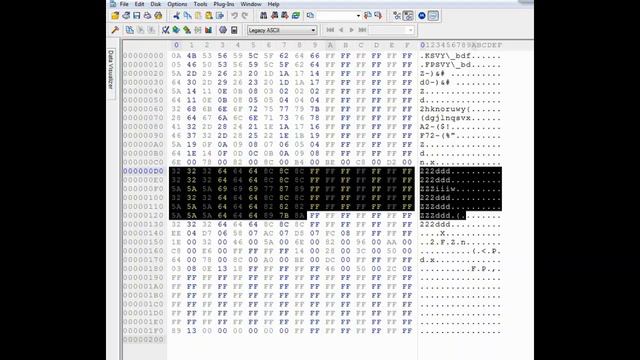Click byte 7B in row 00000060

(x=315, y=109)
